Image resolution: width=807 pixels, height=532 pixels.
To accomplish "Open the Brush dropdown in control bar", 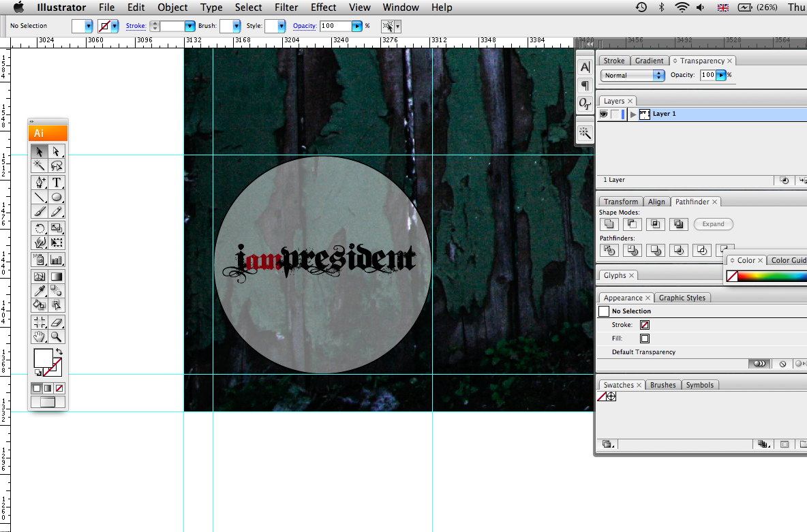I will [x=237, y=26].
